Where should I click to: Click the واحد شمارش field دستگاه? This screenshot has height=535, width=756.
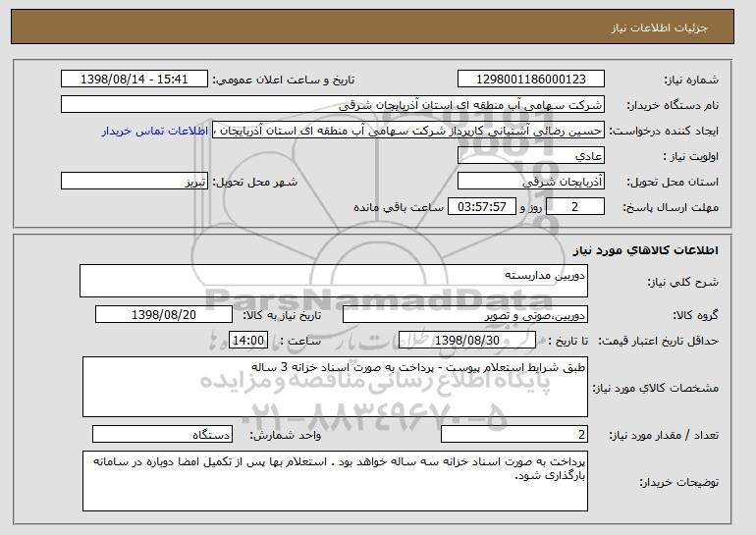(162, 434)
